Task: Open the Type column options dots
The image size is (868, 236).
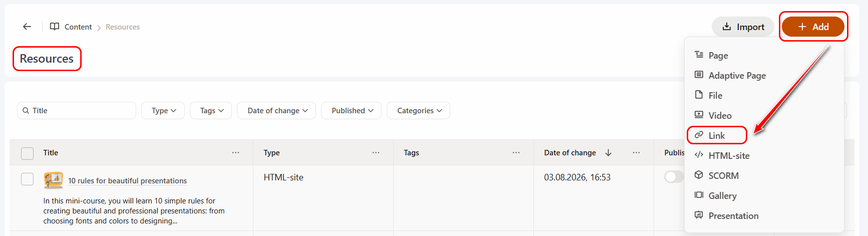Action: 376,152
